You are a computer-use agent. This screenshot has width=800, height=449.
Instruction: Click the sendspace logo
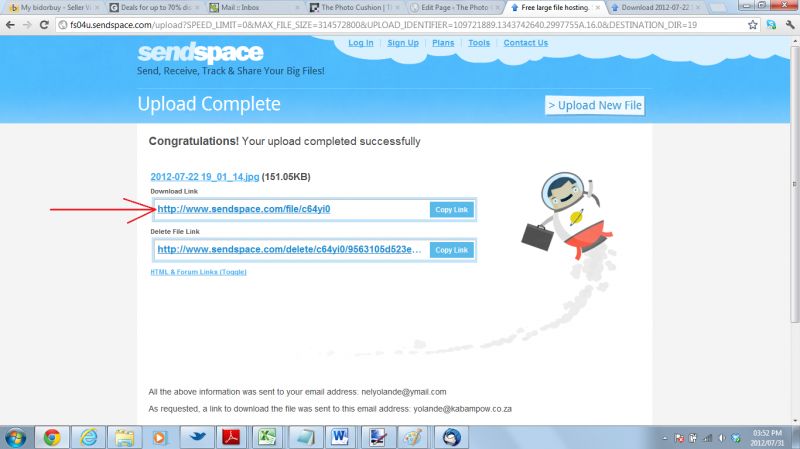point(200,53)
